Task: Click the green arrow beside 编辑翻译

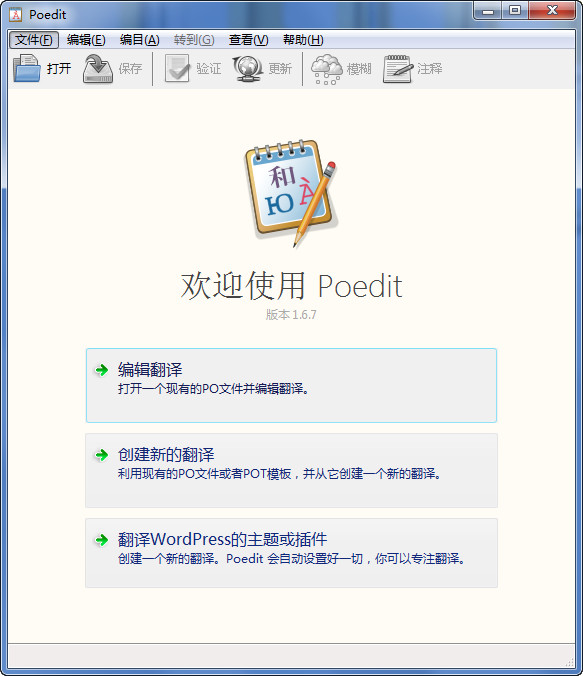Action: pyautogui.click(x=102, y=370)
